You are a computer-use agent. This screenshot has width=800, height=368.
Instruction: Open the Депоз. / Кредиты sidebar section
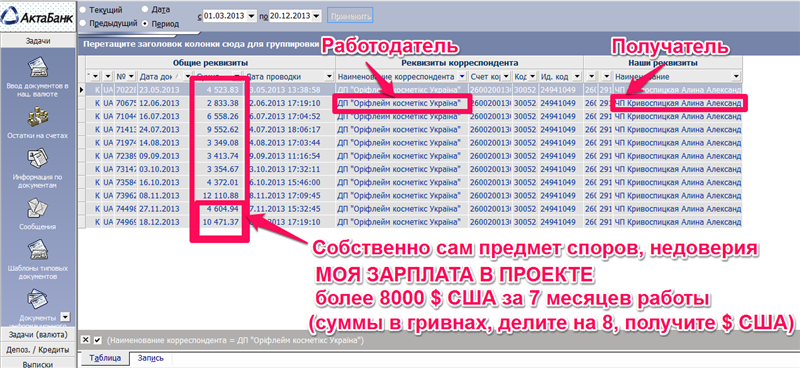pyautogui.click(x=38, y=350)
